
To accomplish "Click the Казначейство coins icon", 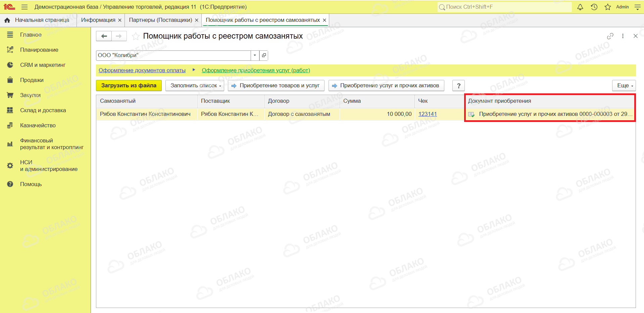I will (x=10, y=125).
